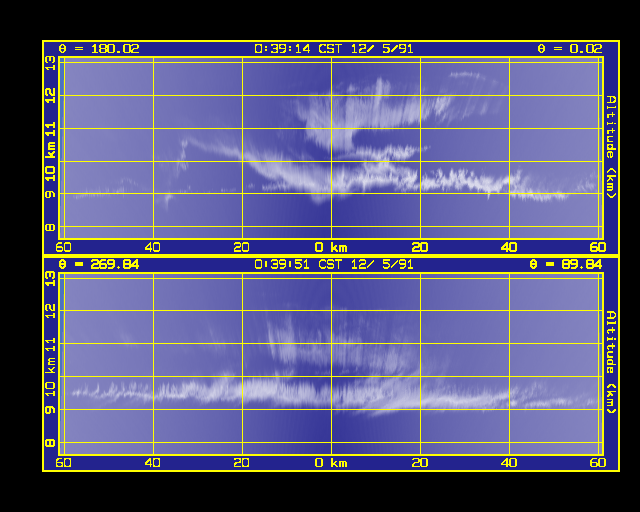Click altitude tick "9" in the 0:39:14 panel
640x512 pixels.
pos(50,194)
